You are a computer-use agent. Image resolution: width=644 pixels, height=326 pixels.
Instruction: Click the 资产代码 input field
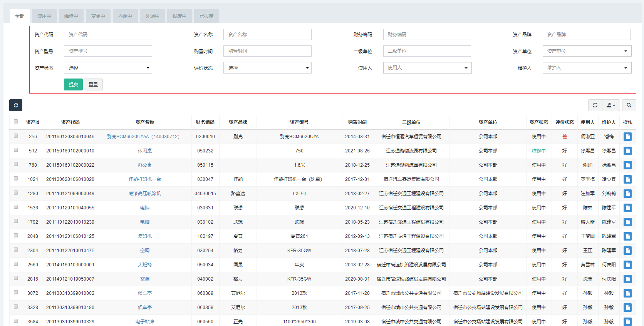click(x=108, y=35)
